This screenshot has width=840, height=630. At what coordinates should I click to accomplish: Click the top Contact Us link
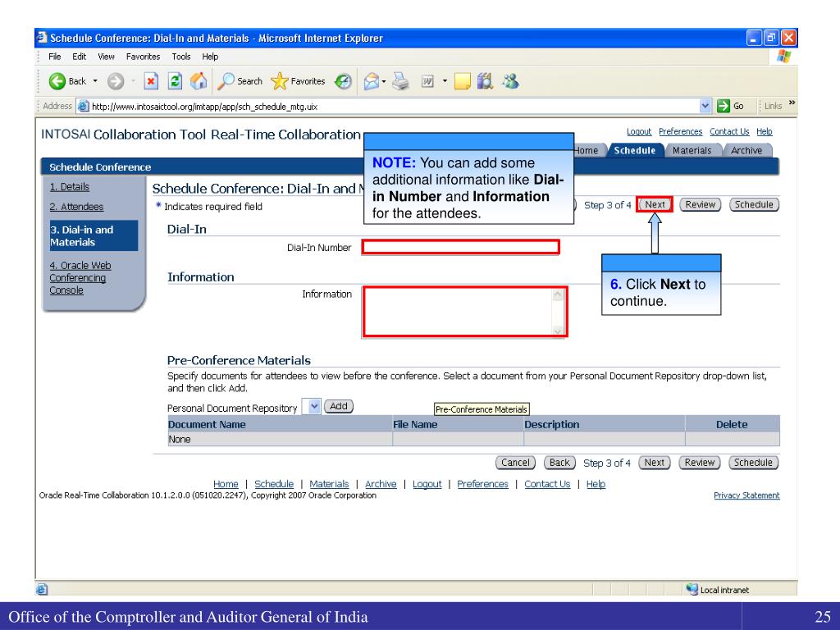point(729,131)
